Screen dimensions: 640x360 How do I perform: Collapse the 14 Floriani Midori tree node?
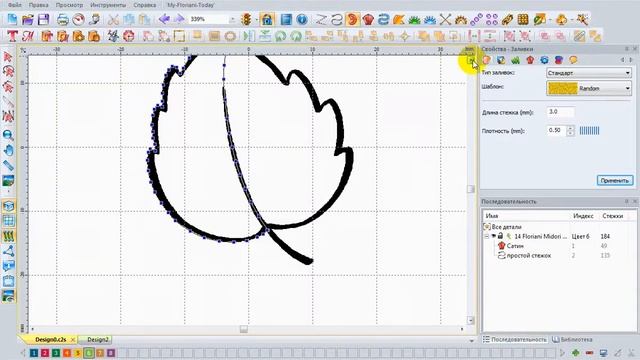coord(487,236)
